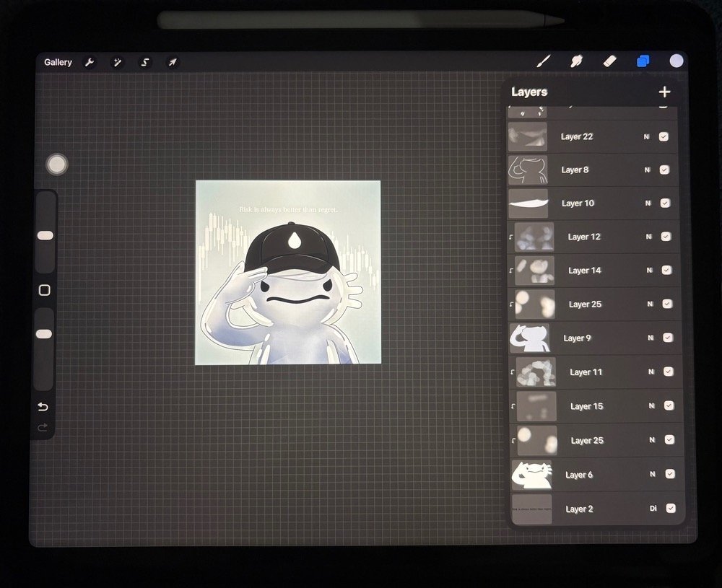Tap the square modify button in sidebar
Screen dimensions: 722x588
tap(45, 290)
